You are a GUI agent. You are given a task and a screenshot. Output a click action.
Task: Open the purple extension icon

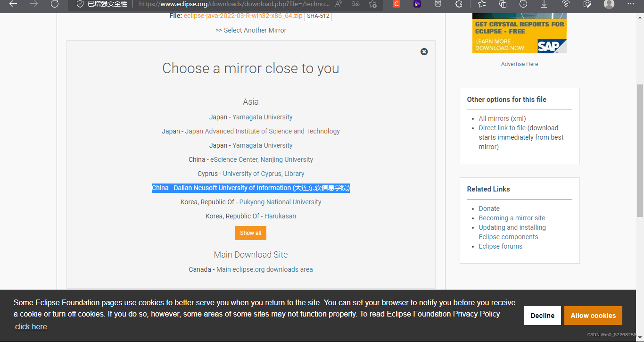tap(417, 4)
